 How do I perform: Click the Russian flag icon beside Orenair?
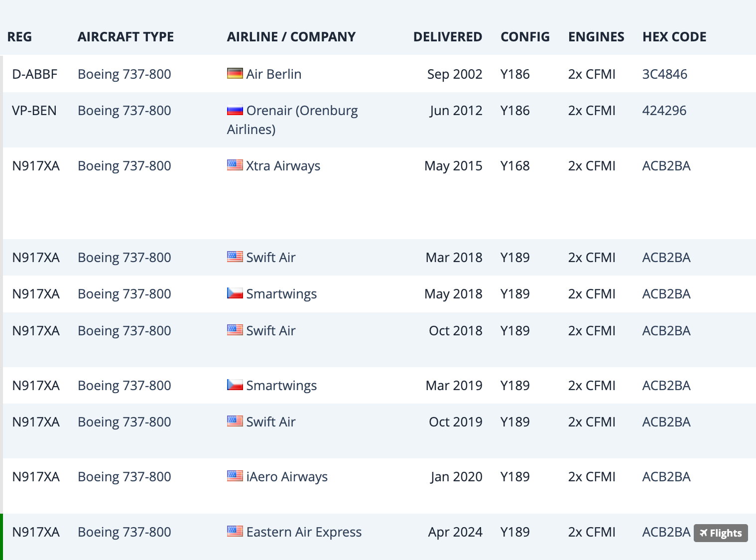click(x=235, y=110)
